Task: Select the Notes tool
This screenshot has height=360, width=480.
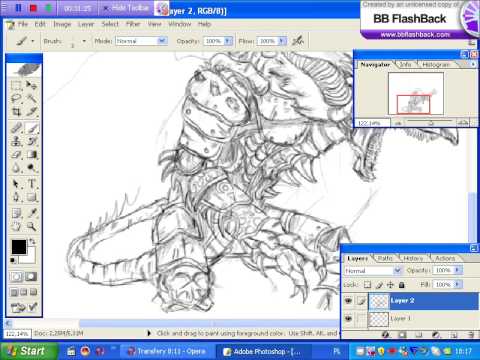Action: (16, 213)
